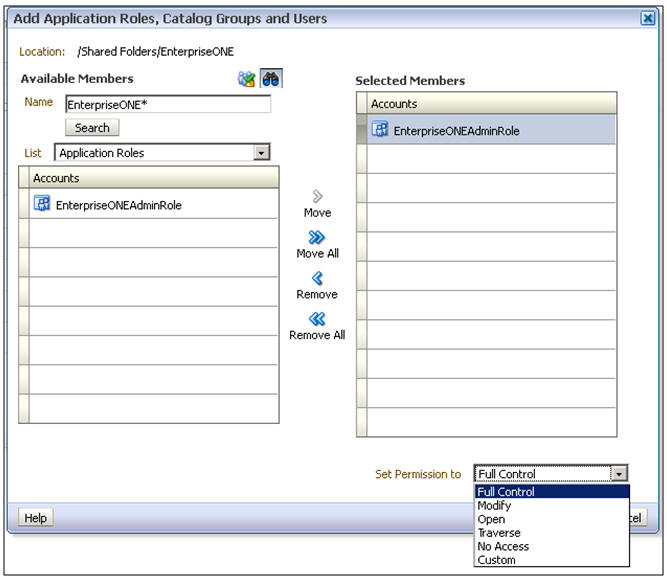Image resolution: width=667 pixels, height=578 pixels.
Task: Click the Remove left arrow icon
Action: click(x=317, y=278)
